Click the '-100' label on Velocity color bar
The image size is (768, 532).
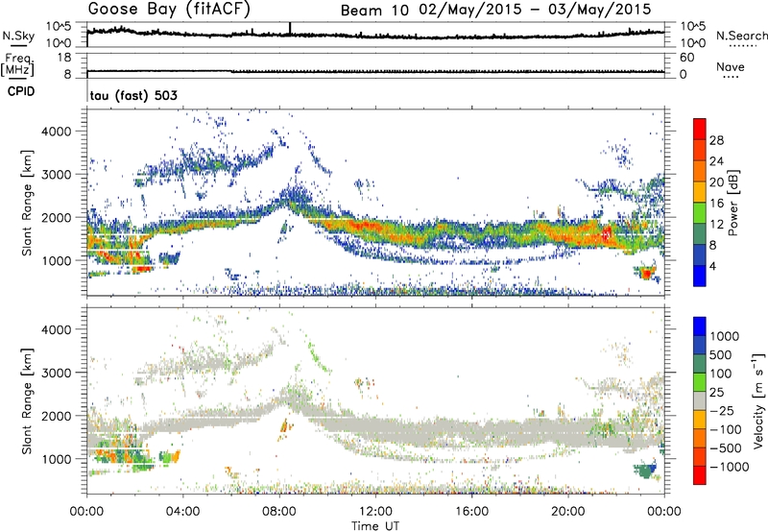[x=726, y=429]
